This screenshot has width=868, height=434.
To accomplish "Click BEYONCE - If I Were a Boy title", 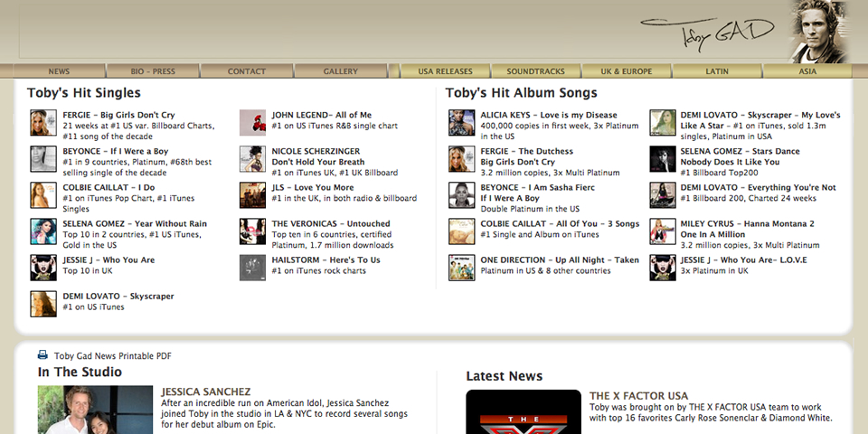I will 116,151.
